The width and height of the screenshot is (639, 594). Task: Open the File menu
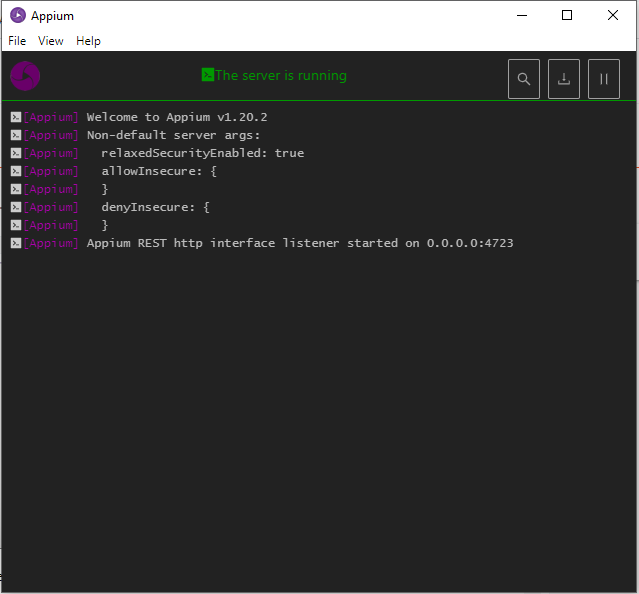click(x=17, y=41)
